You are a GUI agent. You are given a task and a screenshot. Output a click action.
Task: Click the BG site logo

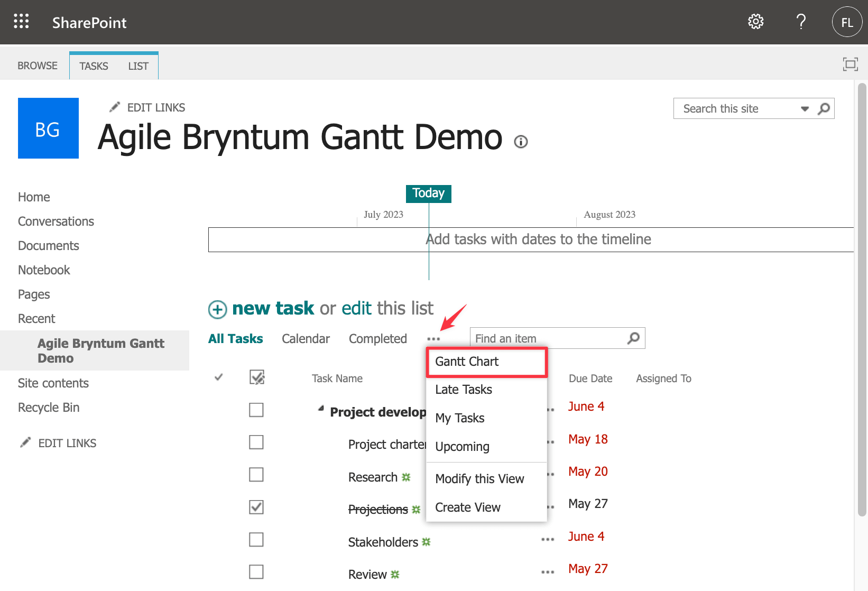pos(48,128)
